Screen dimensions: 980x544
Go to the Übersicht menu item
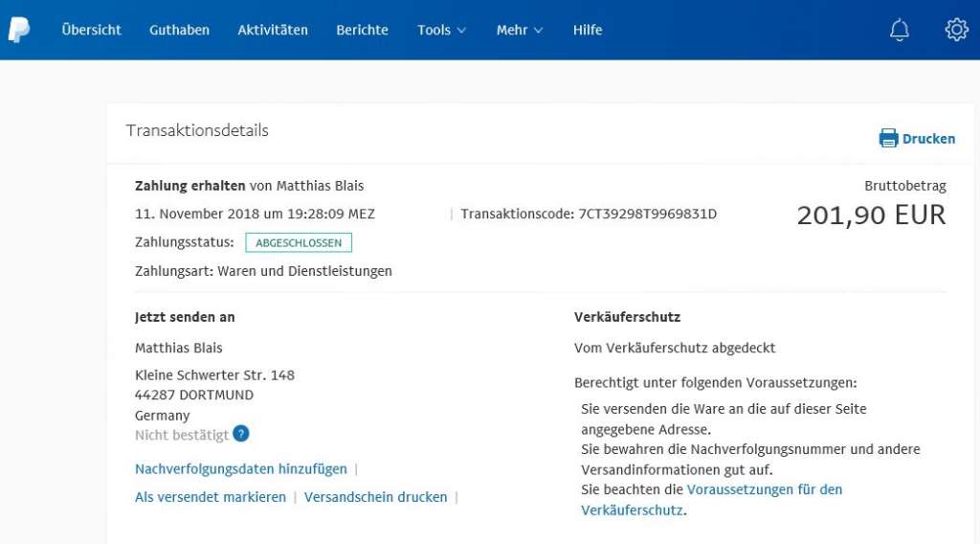91,30
